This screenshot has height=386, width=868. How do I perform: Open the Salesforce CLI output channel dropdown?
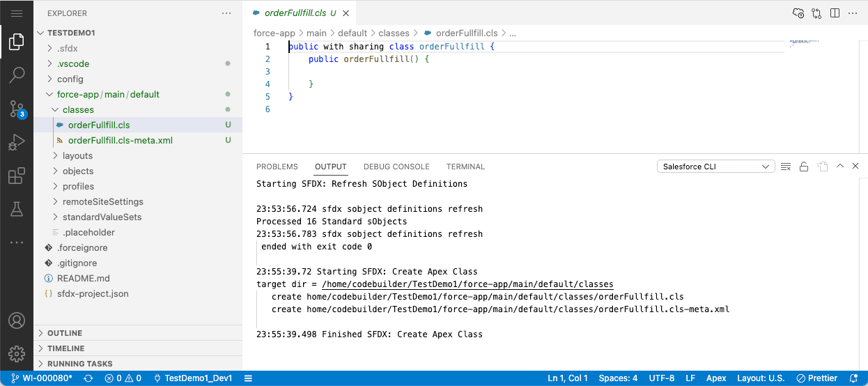(716, 167)
